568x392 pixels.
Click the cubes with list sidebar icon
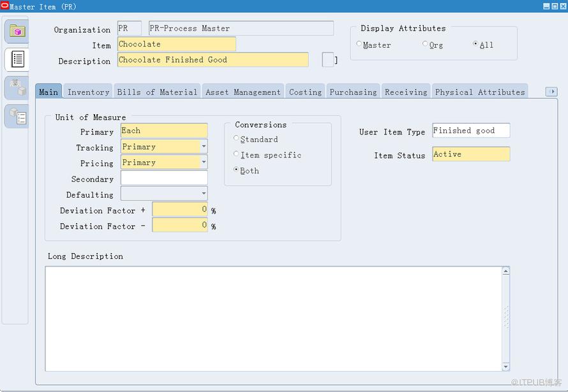pos(17,116)
